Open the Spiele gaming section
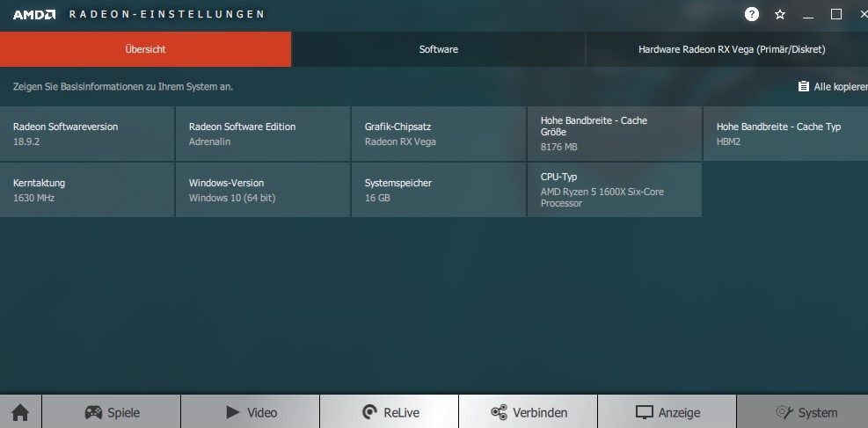Screen dimensions: 868x428 coord(112,412)
